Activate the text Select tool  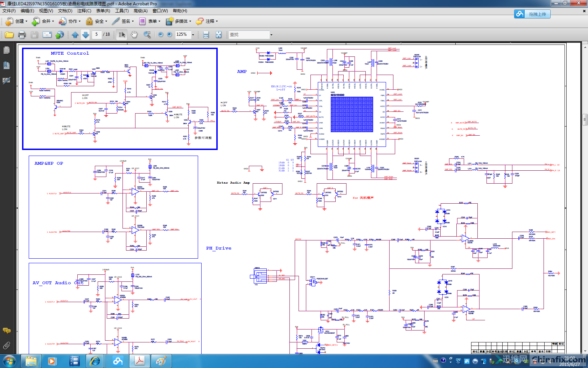(x=121, y=34)
